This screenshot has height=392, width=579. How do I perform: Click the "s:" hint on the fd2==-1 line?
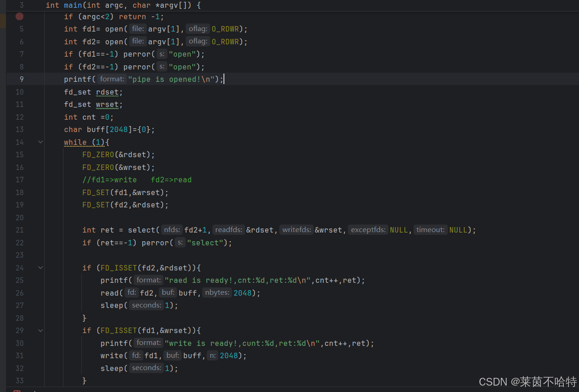(162, 67)
